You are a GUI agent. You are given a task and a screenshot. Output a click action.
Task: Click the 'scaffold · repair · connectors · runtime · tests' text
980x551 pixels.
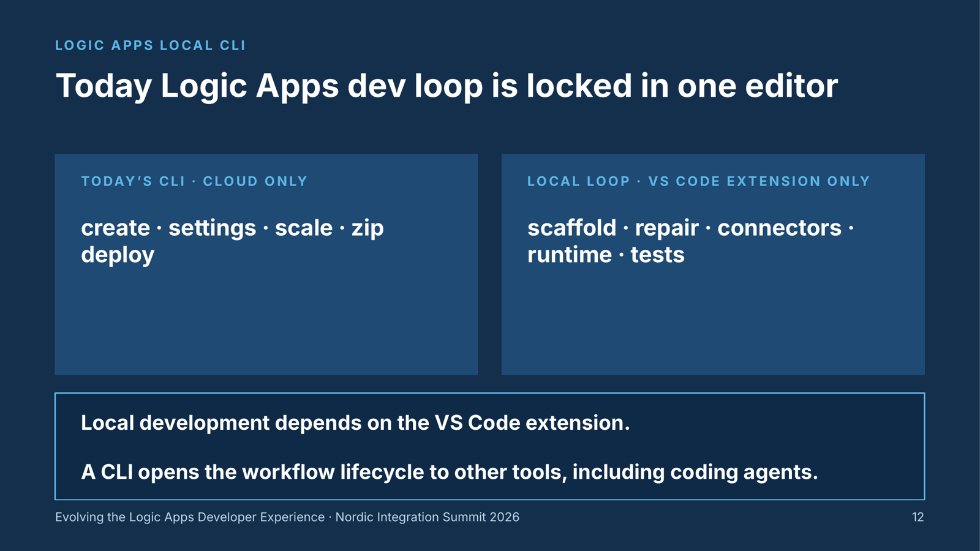[690, 241]
